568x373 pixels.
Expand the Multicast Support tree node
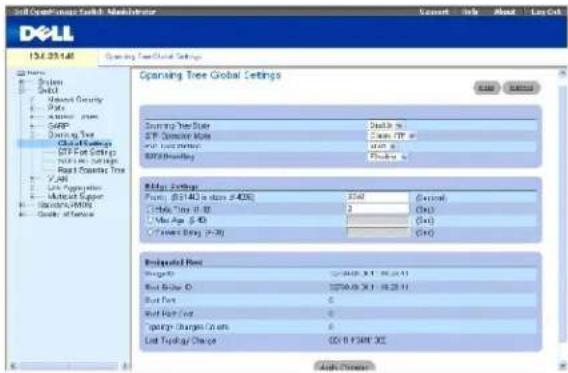pos(32,197)
